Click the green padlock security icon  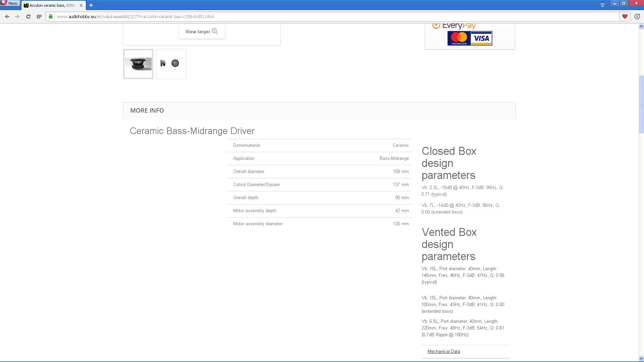[51, 16]
